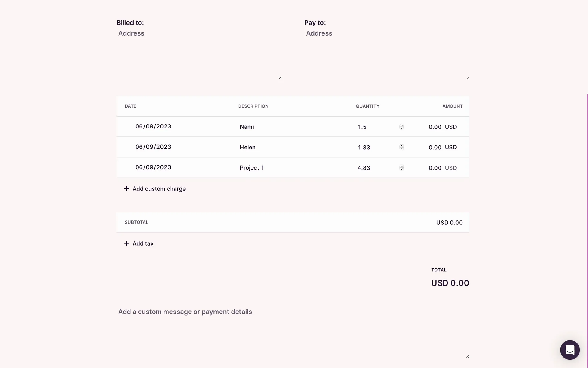Edit the Project 1 description field
Screen dimensions: 588x368
(276, 168)
